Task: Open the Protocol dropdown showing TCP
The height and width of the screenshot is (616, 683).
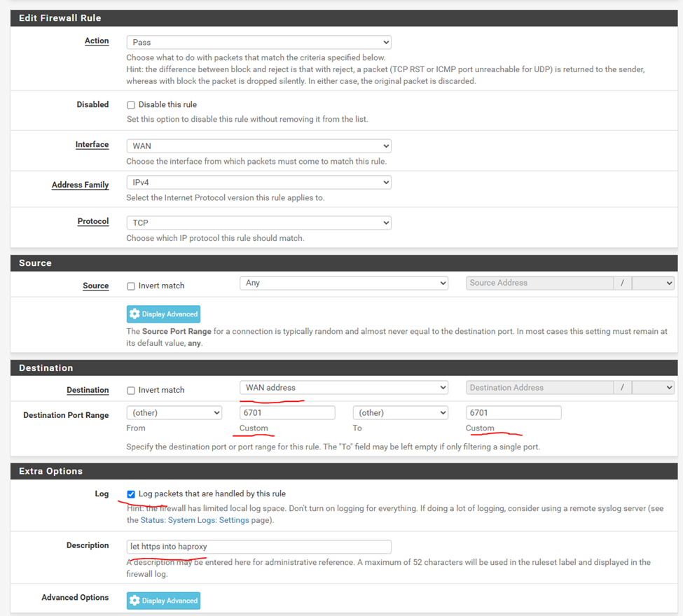Action: [x=258, y=223]
